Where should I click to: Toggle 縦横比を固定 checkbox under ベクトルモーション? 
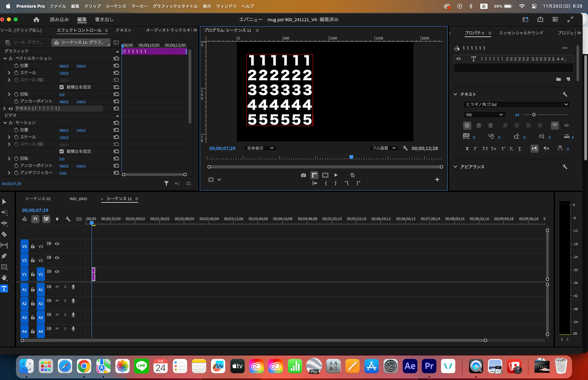pos(61,87)
